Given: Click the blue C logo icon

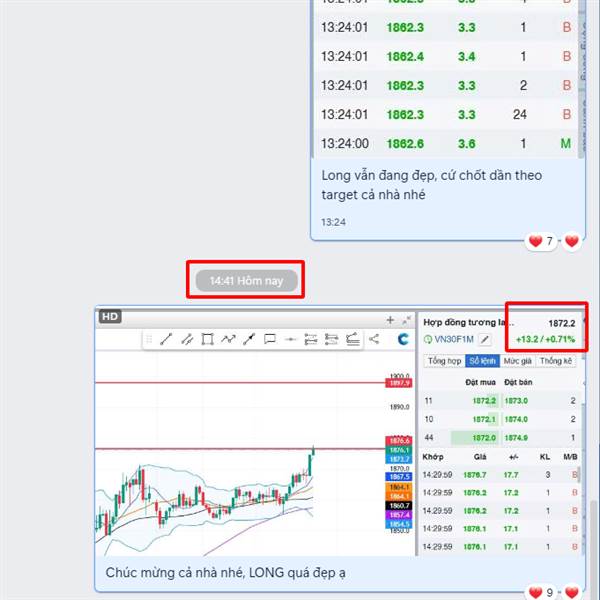Looking at the screenshot, I should point(403,339).
